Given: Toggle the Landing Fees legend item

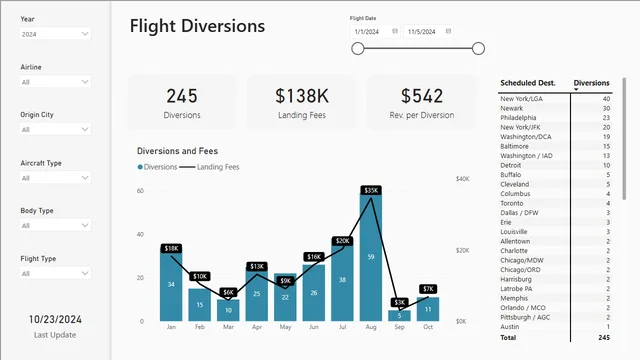Looking at the screenshot, I should (209, 167).
